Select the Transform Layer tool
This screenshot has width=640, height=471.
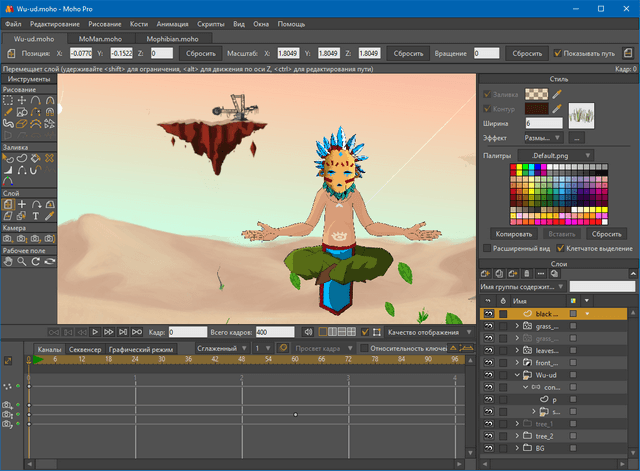coord(9,203)
